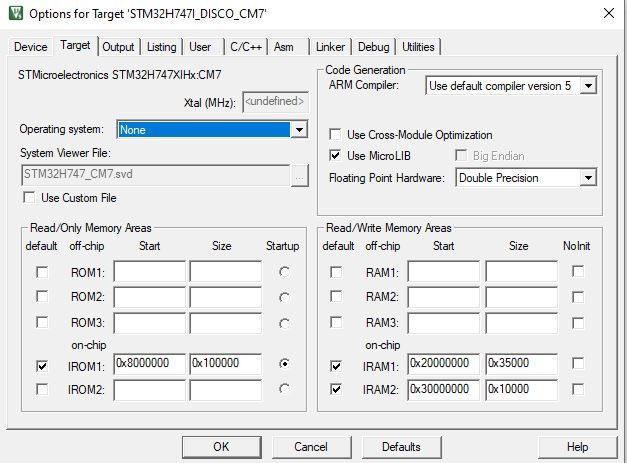Select the ROM3 Startup radio button

(284, 323)
